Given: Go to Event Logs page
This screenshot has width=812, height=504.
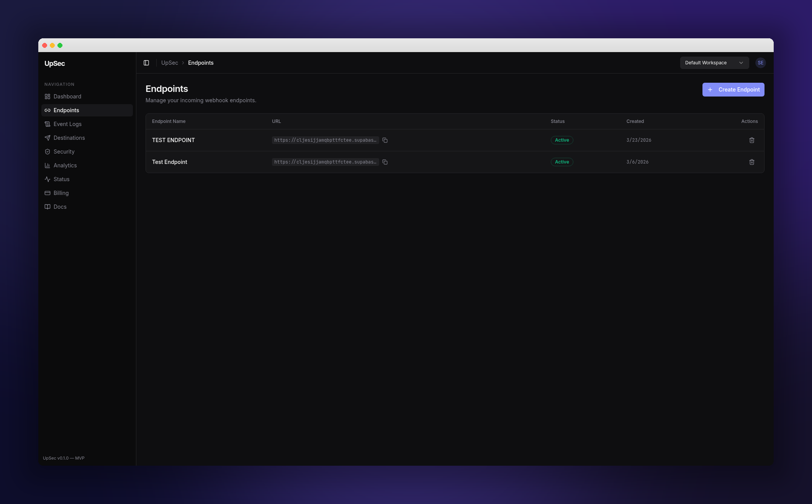Looking at the screenshot, I should (x=67, y=124).
